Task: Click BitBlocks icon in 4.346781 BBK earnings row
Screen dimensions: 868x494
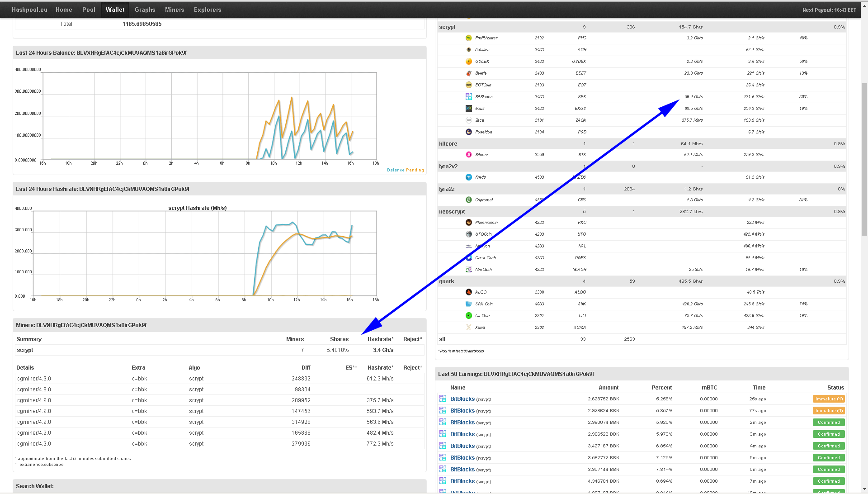Action: click(x=443, y=481)
